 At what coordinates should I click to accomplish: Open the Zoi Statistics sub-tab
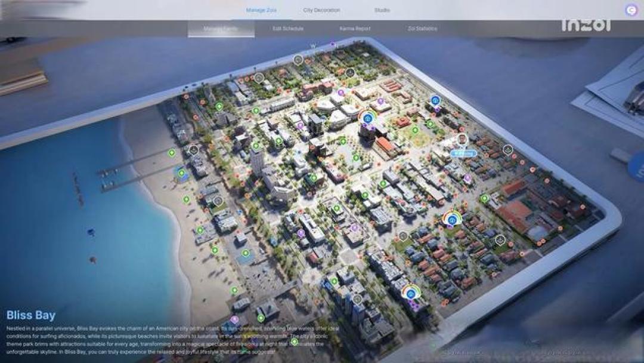pos(422,29)
